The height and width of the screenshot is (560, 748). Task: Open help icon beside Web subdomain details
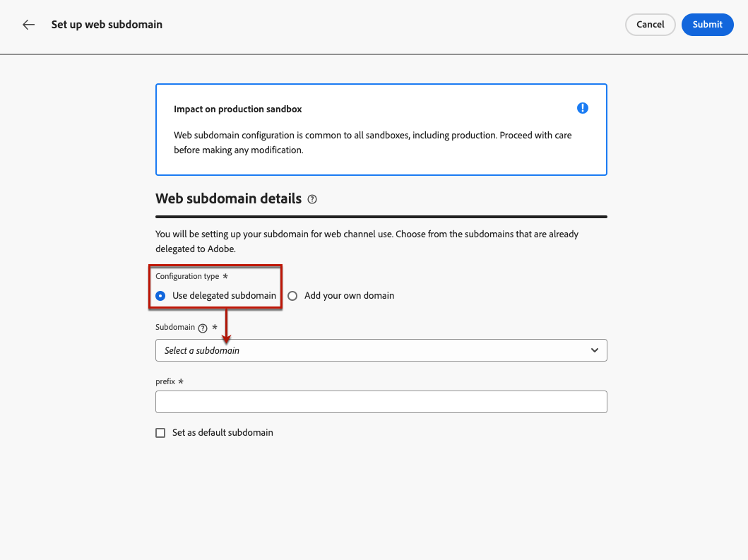point(312,200)
